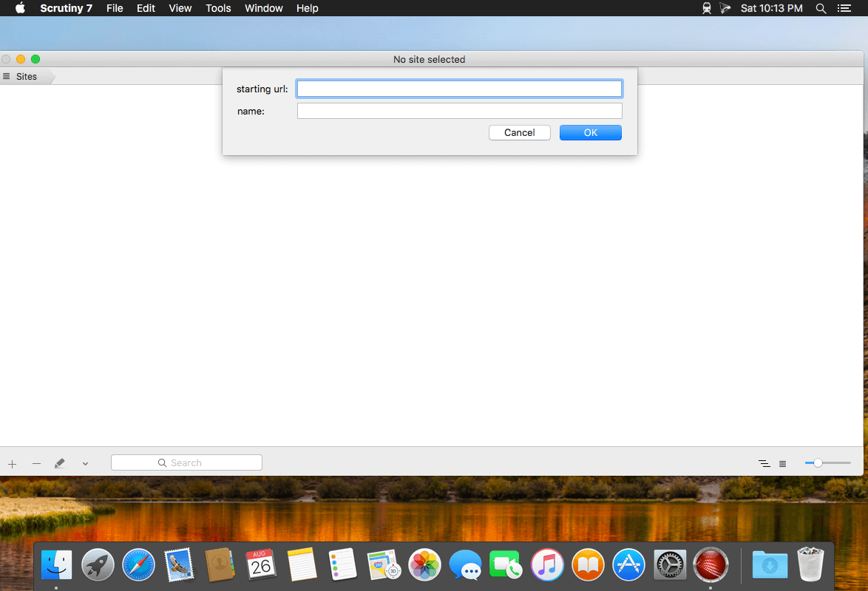Viewport: 868px width, 591px height.
Task: Dismiss the dialog with Cancel
Action: pyautogui.click(x=519, y=132)
